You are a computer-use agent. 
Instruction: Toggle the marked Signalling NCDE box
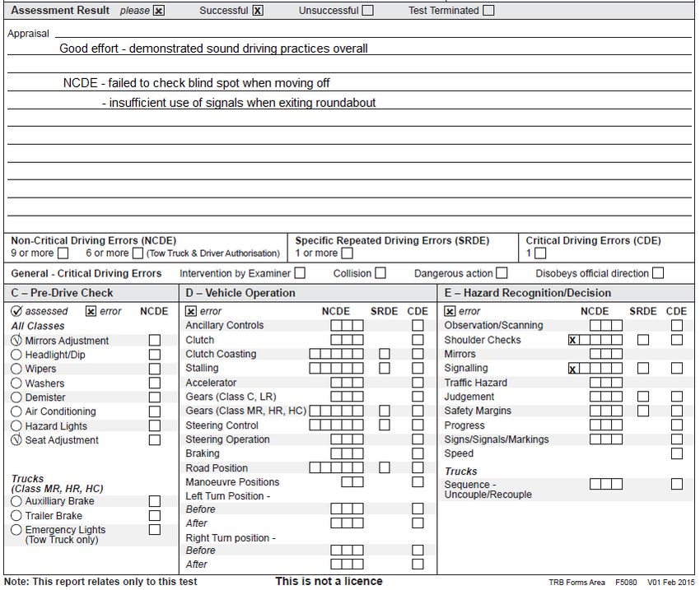pyautogui.click(x=573, y=369)
